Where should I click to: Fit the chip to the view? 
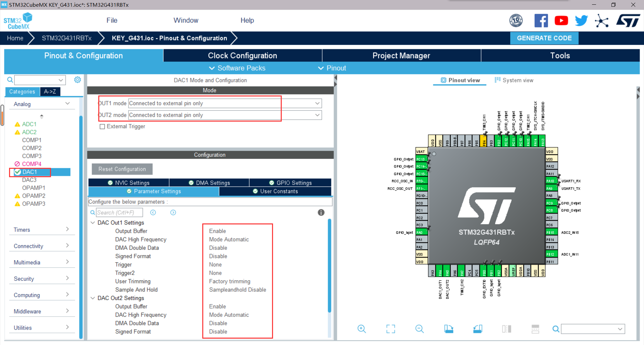390,329
